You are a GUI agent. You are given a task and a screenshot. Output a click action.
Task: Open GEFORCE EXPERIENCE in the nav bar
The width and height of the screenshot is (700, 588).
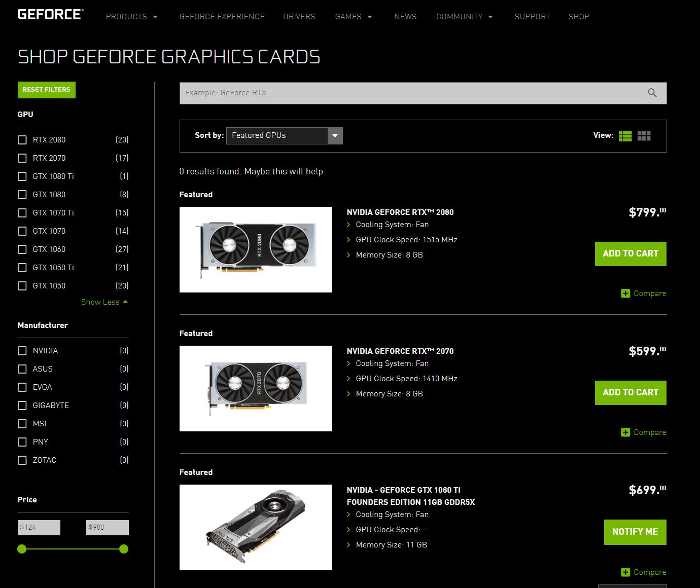222,17
